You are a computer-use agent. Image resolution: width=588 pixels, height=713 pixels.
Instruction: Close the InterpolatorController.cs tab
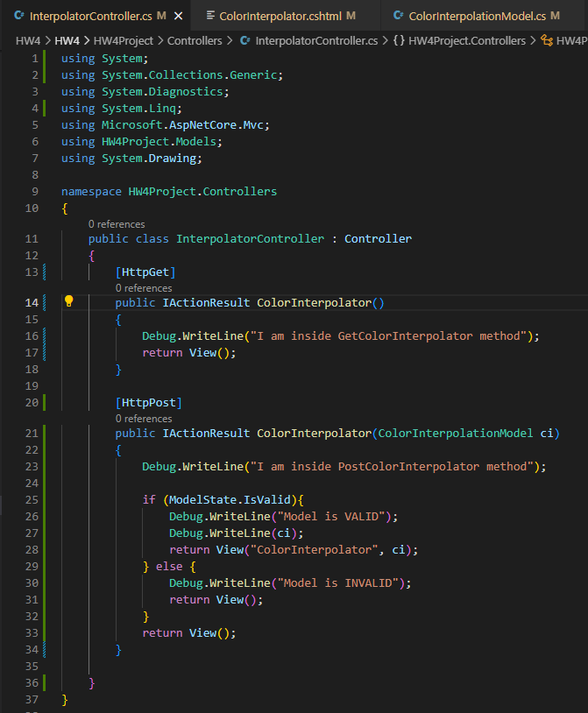(x=178, y=16)
